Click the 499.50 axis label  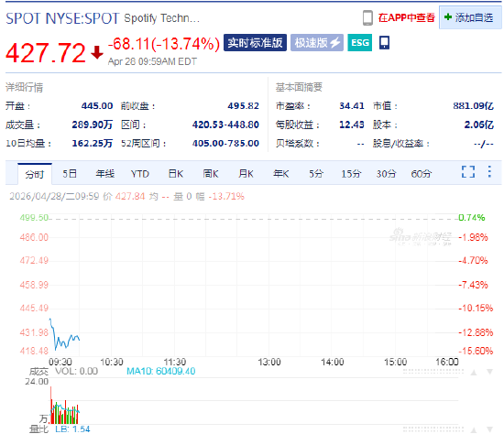34,218
